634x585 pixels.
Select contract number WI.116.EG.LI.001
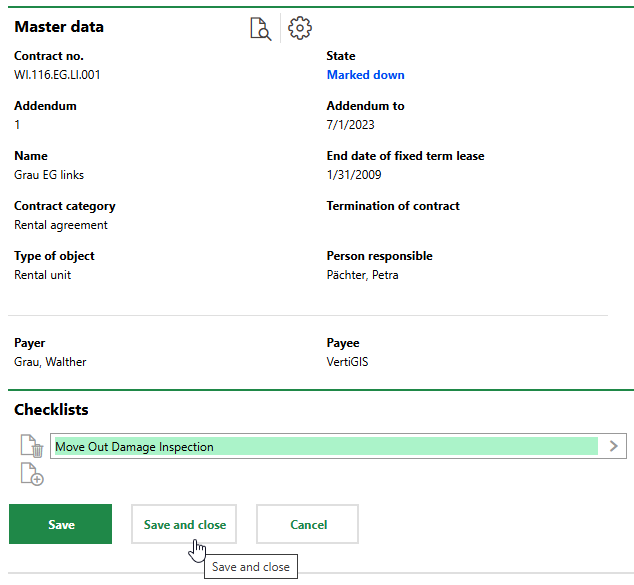57,75
